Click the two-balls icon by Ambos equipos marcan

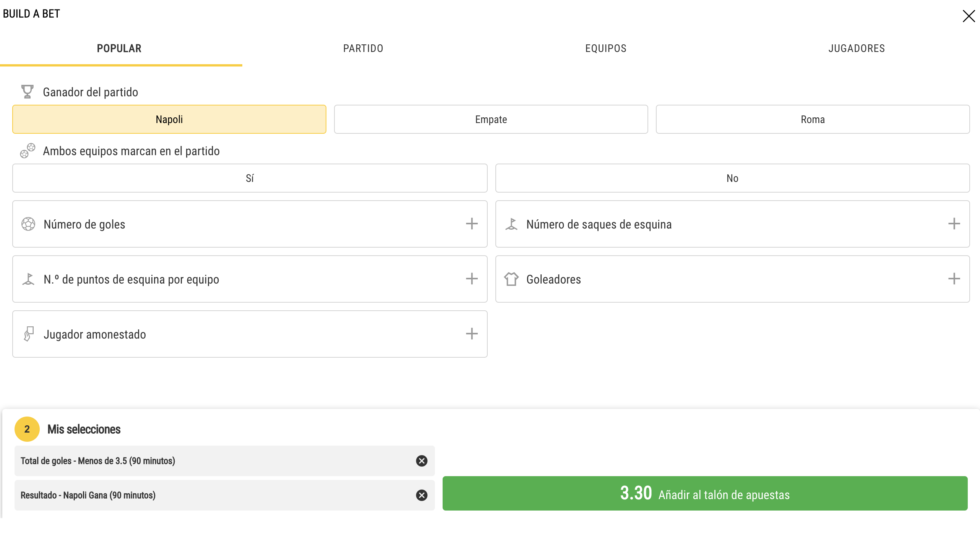click(28, 151)
